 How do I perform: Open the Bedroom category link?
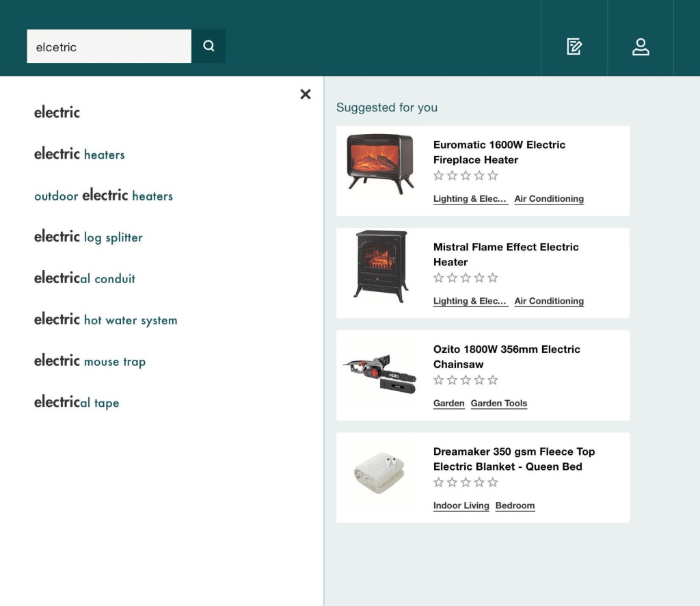click(515, 505)
